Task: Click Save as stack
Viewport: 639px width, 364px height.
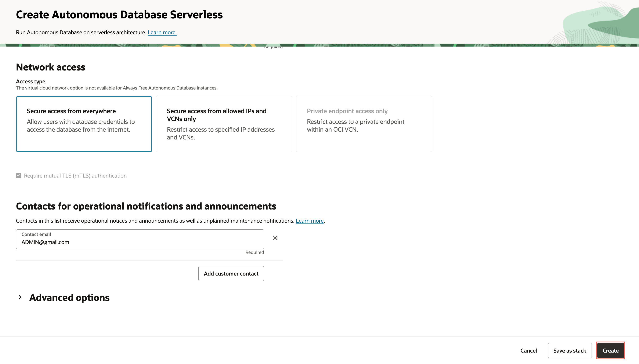Action: point(570,350)
